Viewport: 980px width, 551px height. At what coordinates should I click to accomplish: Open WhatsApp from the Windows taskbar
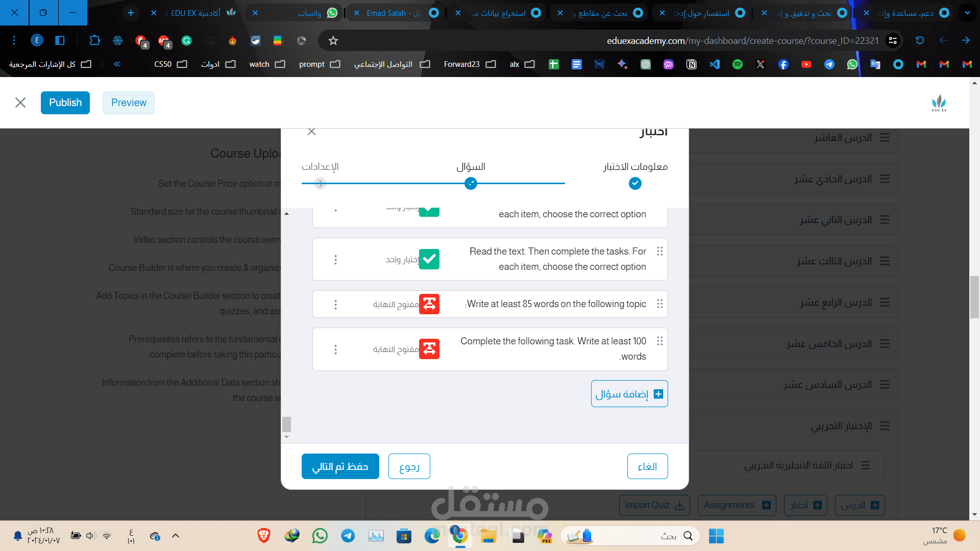(320, 536)
